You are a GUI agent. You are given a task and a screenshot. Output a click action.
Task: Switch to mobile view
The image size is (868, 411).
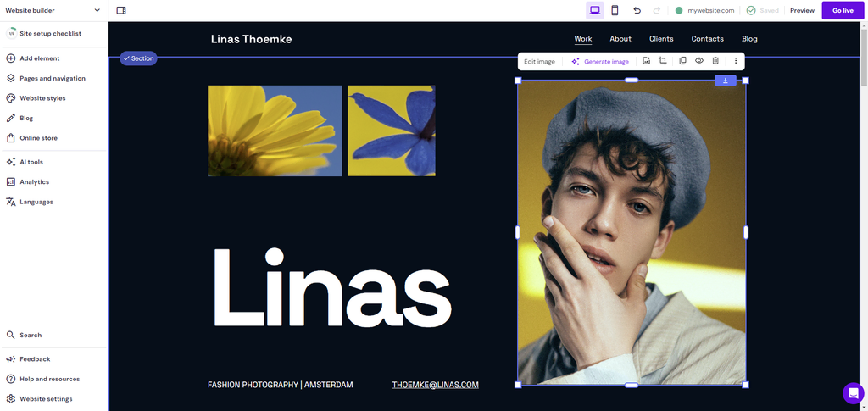[615, 10]
